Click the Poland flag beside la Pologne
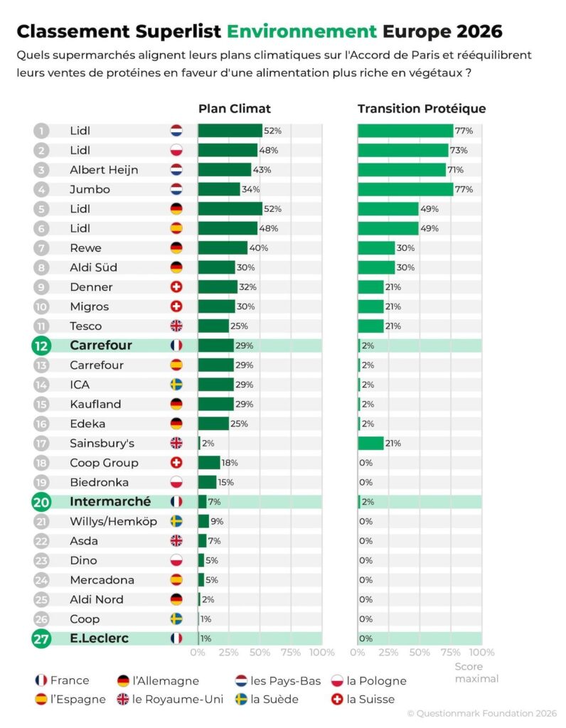This screenshot has width=566, height=728. click(x=338, y=680)
